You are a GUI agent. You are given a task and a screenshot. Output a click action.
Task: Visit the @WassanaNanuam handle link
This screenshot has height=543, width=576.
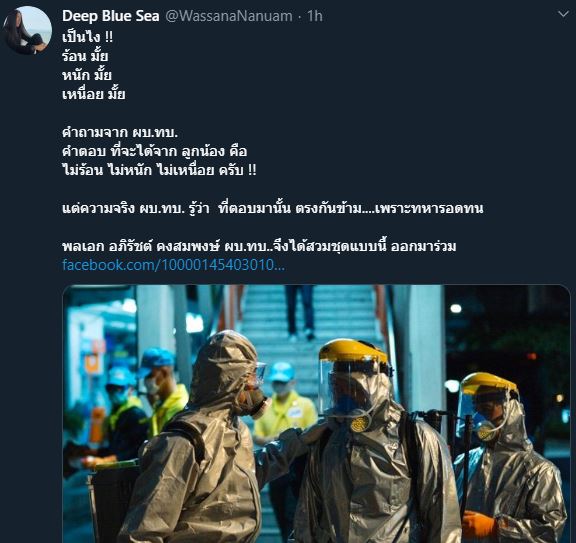pyautogui.click(x=229, y=16)
